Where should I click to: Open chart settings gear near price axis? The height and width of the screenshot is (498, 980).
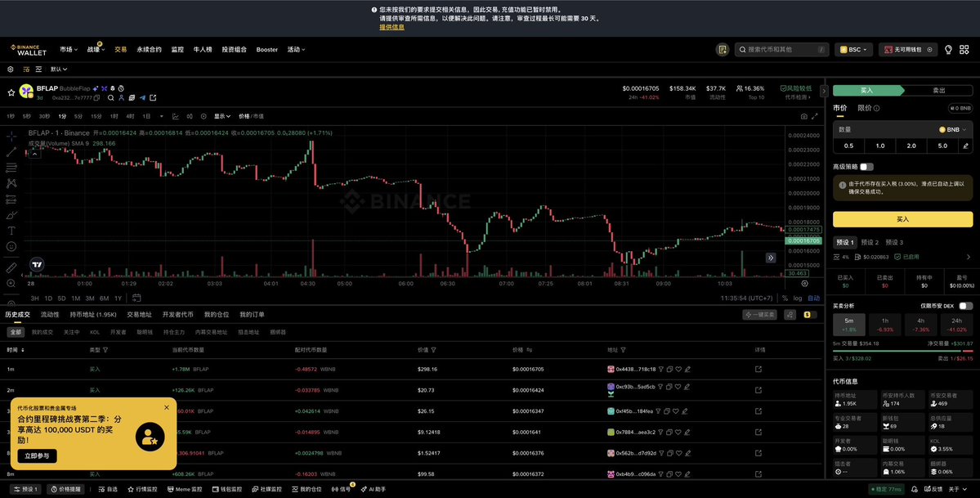pyautogui.click(x=804, y=284)
